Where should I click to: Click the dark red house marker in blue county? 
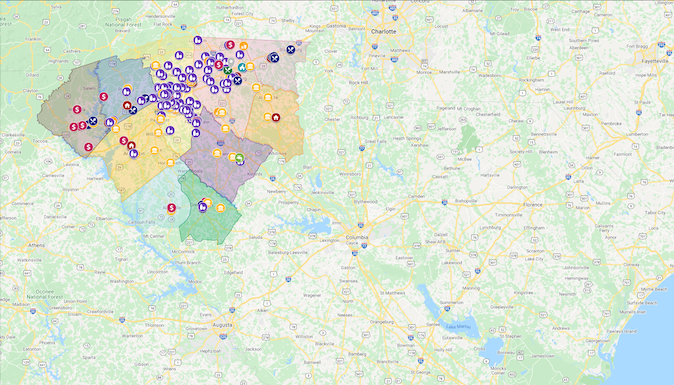tap(127, 105)
